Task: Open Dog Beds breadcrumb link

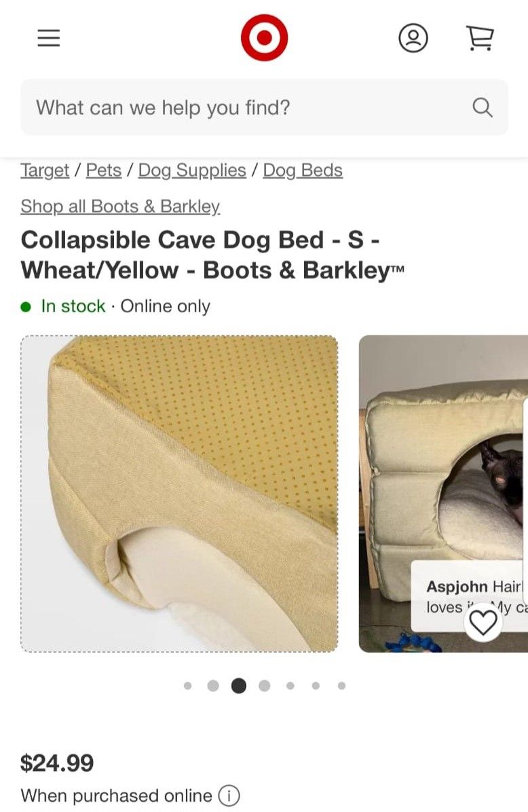Action: click(303, 170)
